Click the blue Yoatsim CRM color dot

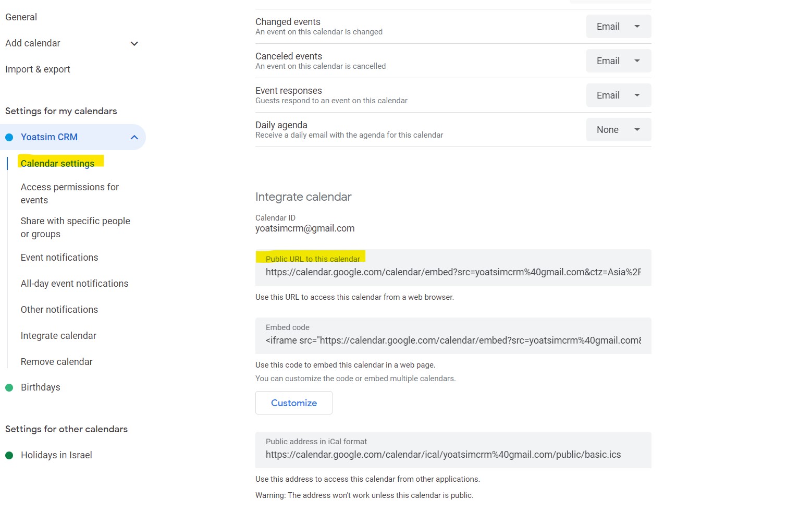(x=9, y=137)
